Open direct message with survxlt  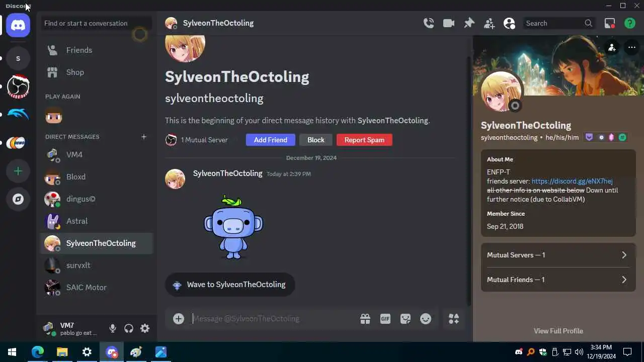click(96, 265)
